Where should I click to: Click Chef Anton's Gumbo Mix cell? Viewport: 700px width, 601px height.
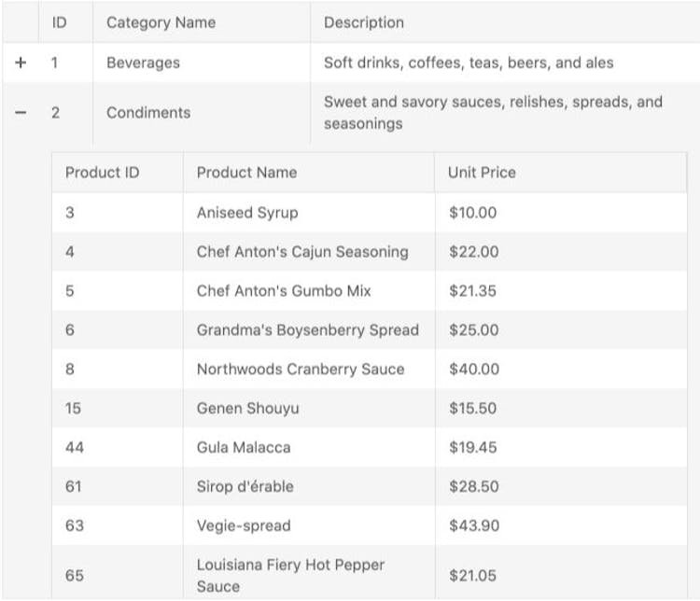[284, 291]
